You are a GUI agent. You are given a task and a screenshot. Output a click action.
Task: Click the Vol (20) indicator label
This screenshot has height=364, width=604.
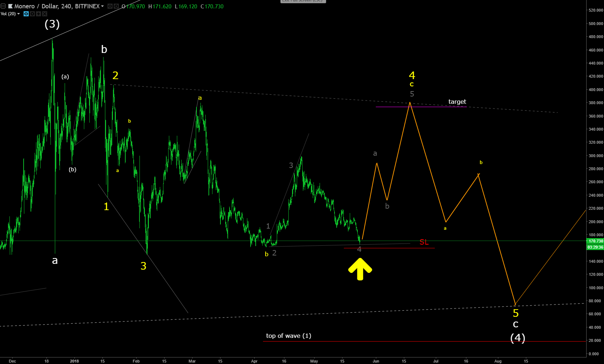pyautogui.click(x=8, y=14)
